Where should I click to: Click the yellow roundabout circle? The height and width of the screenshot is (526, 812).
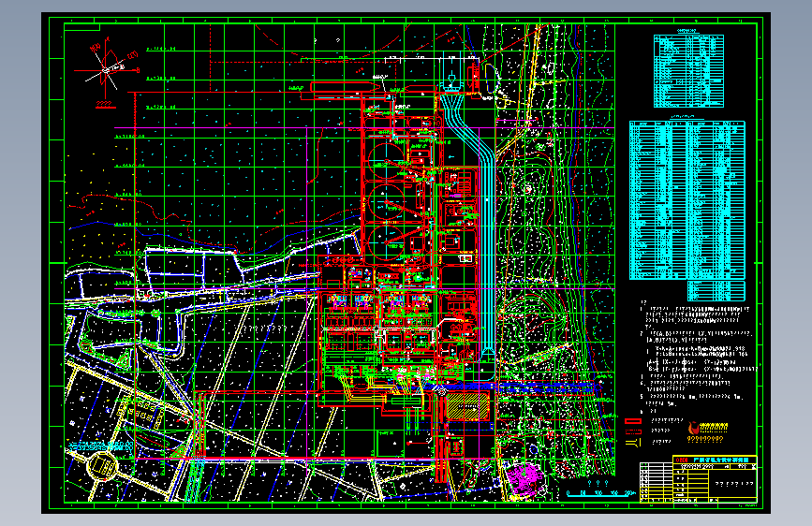pos(102,467)
